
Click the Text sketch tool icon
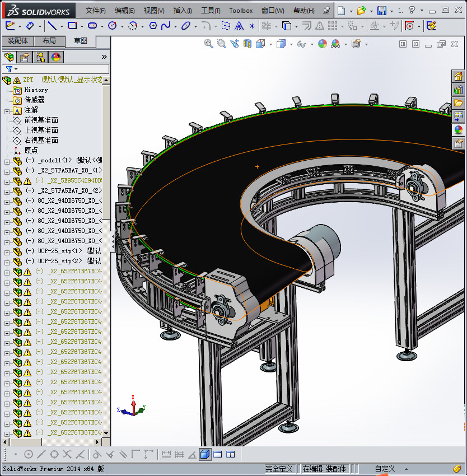click(x=239, y=26)
